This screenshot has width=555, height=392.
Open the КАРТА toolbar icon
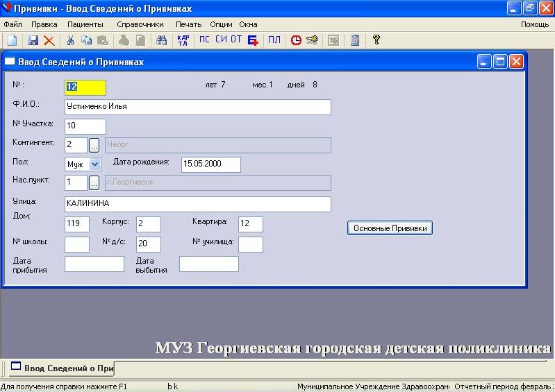pyautogui.click(x=183, y=40)
